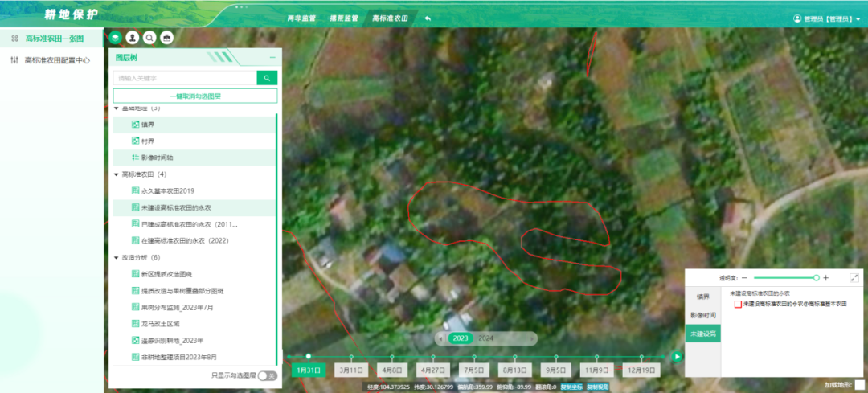The height and width of the screenshot is (393, 868).
Task: Open the layer tree tool icon
Action: pos(116,37)
